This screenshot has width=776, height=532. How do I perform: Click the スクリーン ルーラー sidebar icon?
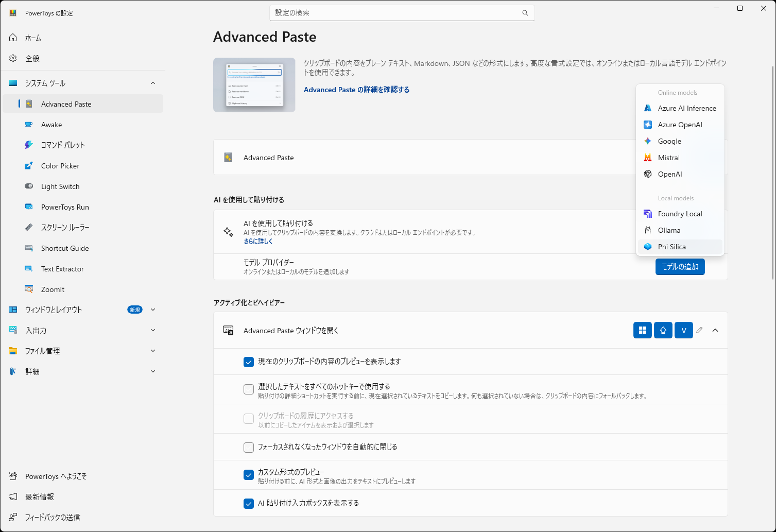pos(29,228)
